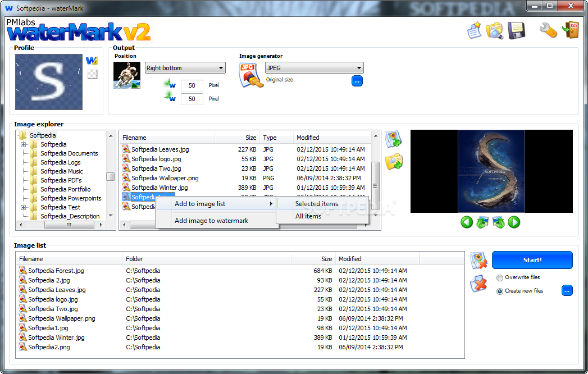Open settings using the wrench icon

548,30
